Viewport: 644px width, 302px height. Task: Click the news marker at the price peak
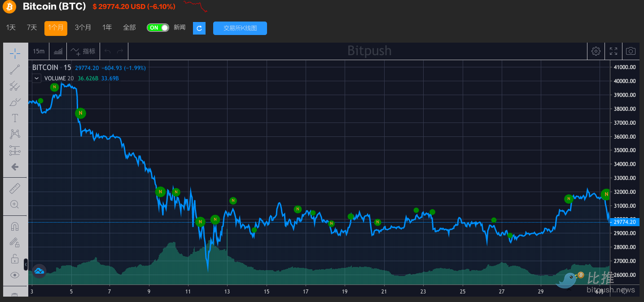click(x=54, y=87)
